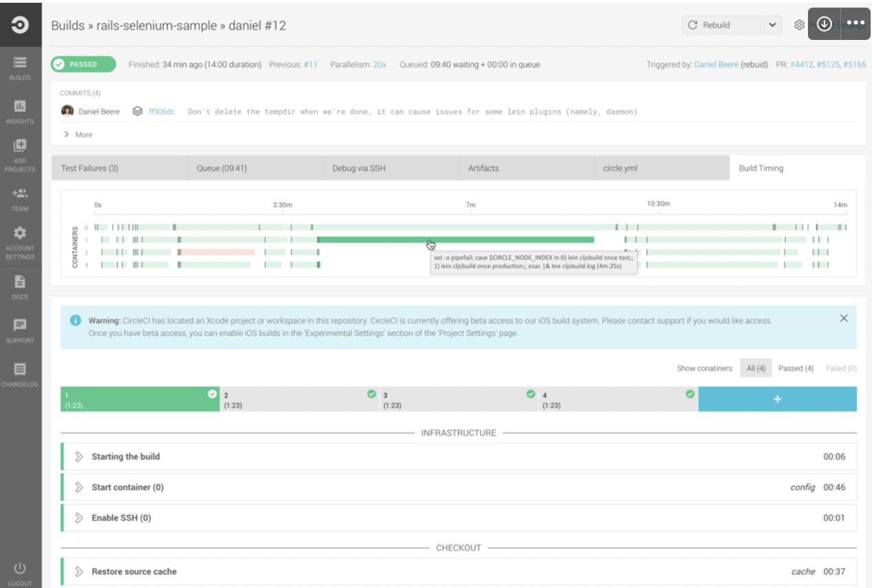Click the CircleCI logo icon
Viewport: 872px width, 588px height.
coord(20,25)
